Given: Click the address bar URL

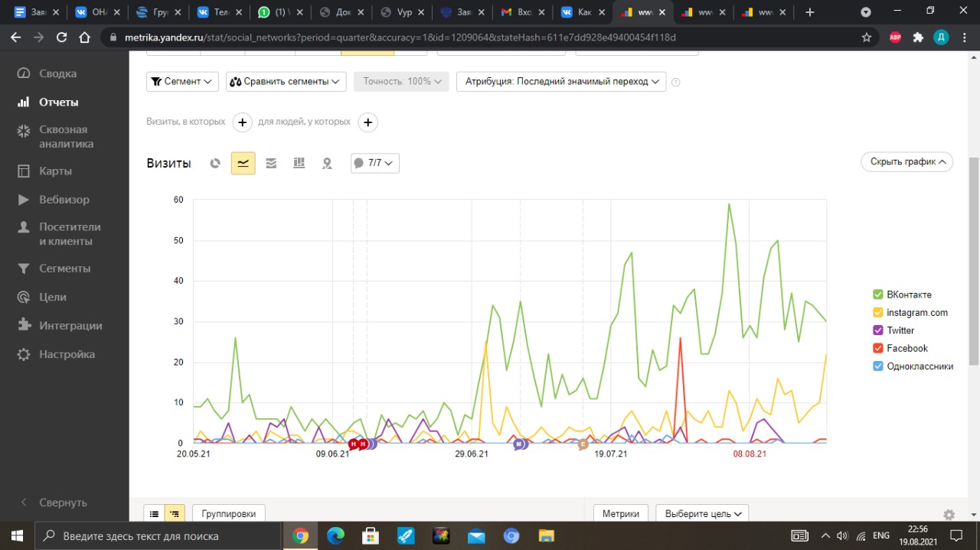Looking at the screenshot, I should [x=400, y=37].
